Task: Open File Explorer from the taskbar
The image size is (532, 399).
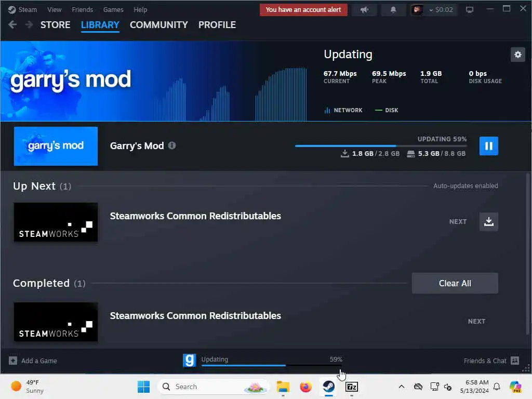Action: [x=283, y=387]
